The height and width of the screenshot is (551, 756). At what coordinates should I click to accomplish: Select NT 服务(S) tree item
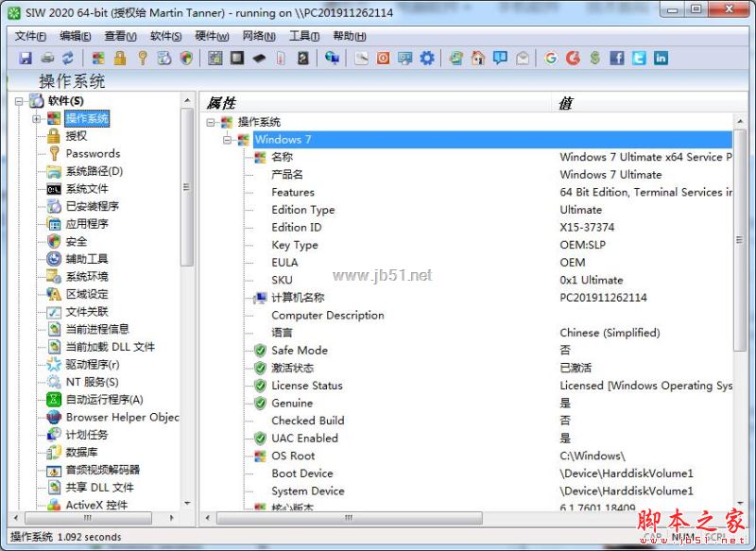(92, 382)
